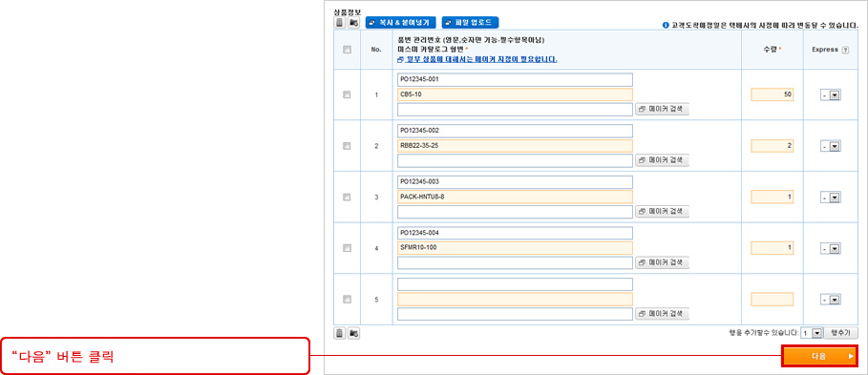868x375 pixels.
Task: Tick the row 4 SFMR10-100 checkbox
Action: [347, 248]
